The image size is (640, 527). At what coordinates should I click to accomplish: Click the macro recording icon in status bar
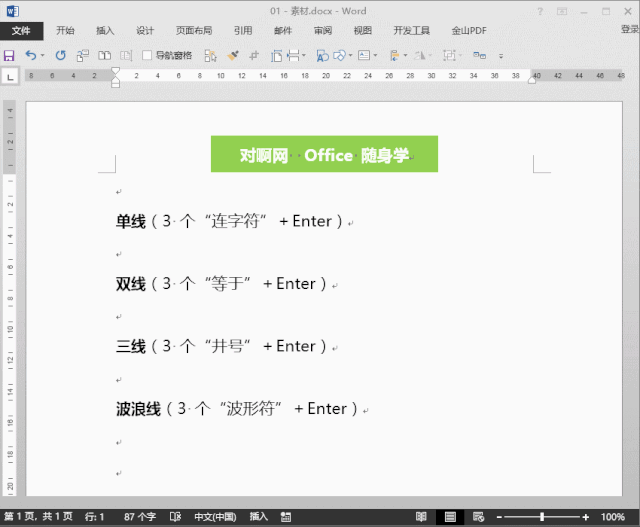click(x=286, y=517)
